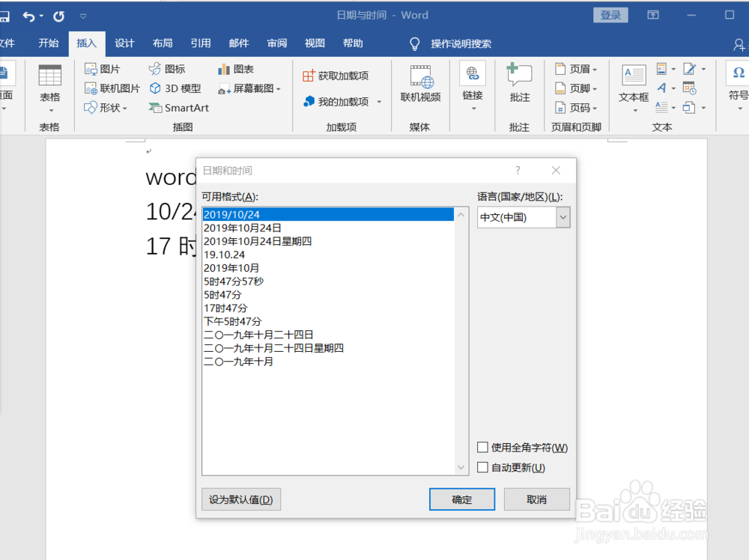Image resolution: width=749 pixels, height=560 pixels.
Task: Switch to the 开始 ribbon tab
Action: coord(48,43)
